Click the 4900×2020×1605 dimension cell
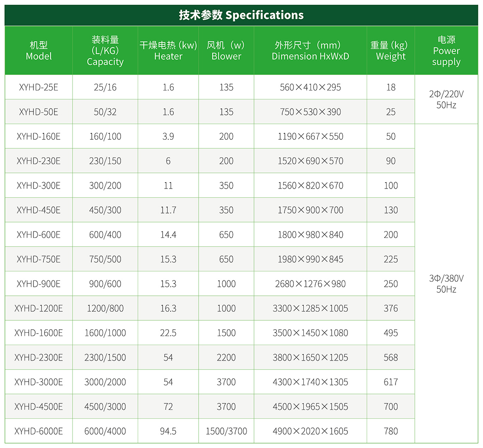The width and height of the screenshot is (483, 448). tap(310, 431)
